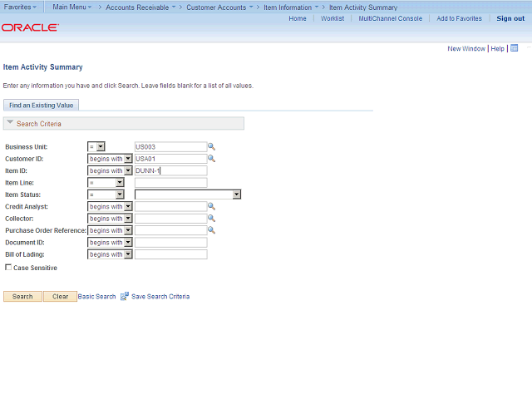Open Purchase Order Reference operator dropdown
This screenshot has width=532, height=399.
(110, 230)
